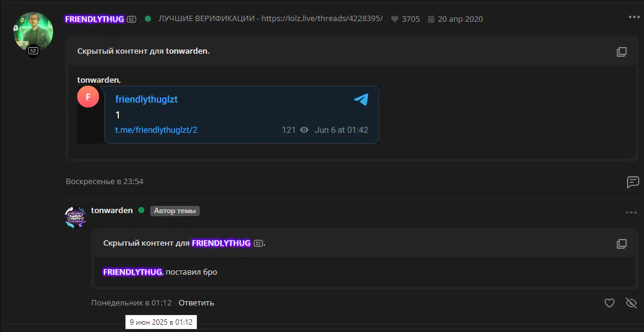Open the friendlythuglzt Telegram channel name

146,99
